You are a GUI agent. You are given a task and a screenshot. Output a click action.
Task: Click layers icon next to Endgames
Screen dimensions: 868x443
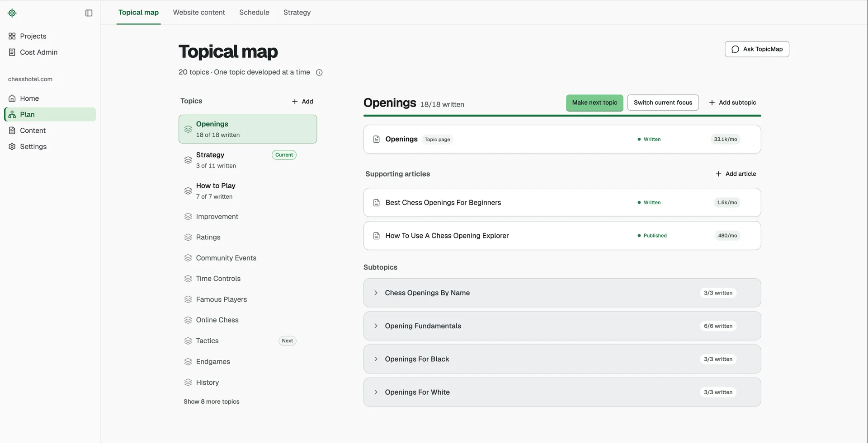(x=188, y=362)
